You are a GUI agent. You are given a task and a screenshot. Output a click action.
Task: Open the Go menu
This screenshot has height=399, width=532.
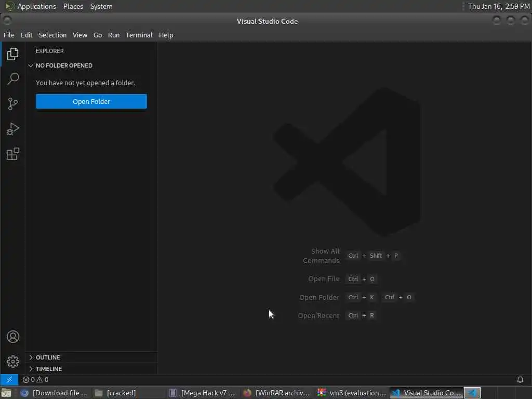(x=98, y=35)
